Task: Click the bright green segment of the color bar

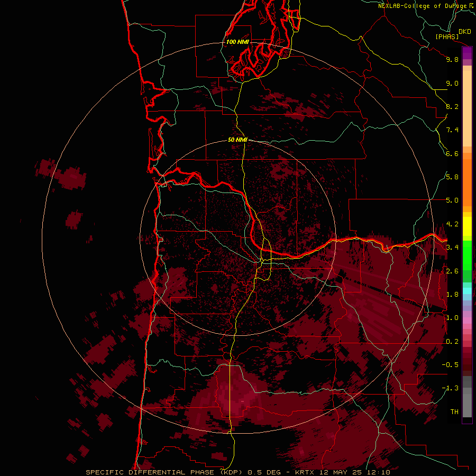Action: [467, 256]
